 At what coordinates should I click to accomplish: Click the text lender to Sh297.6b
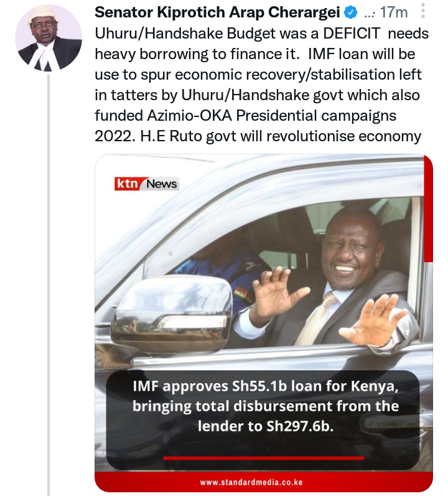(x=265, y=426)
